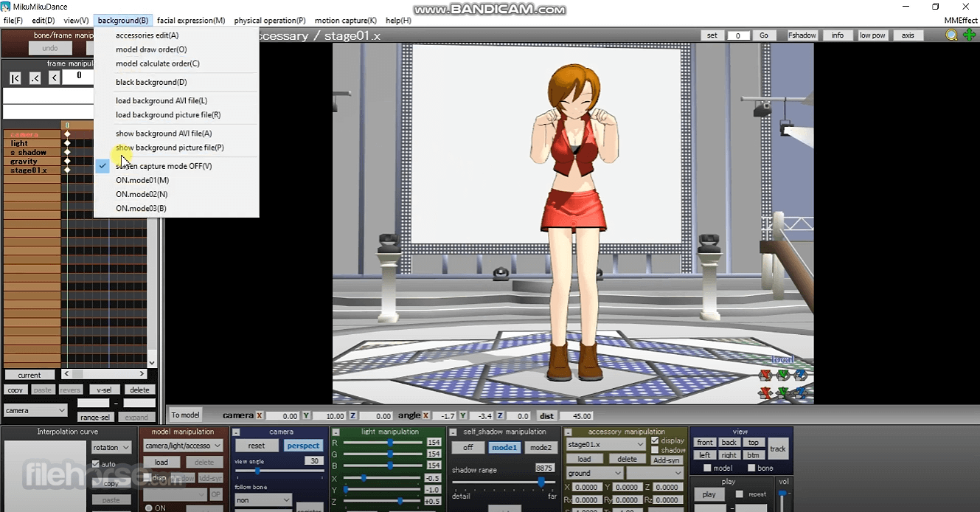
Task: Click the green four-arrow move icon
Action: coord(969,35)
